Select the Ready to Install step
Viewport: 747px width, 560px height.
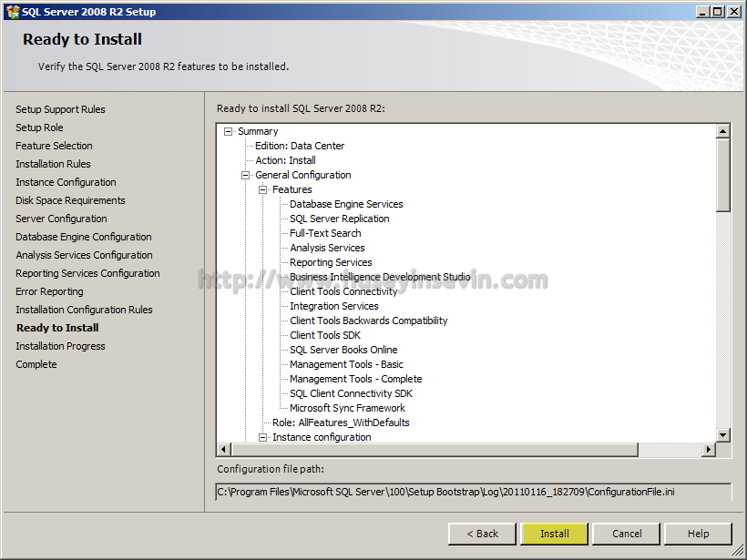pyautogui.click(x=57, y=328)
